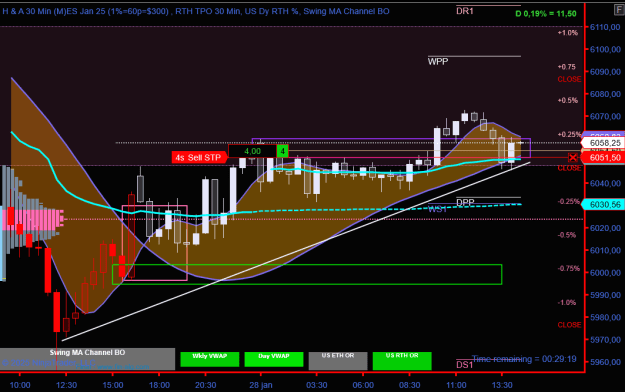625x392 pixels.
Task: Click the +0.75 level label
Action: coord(566,67)
